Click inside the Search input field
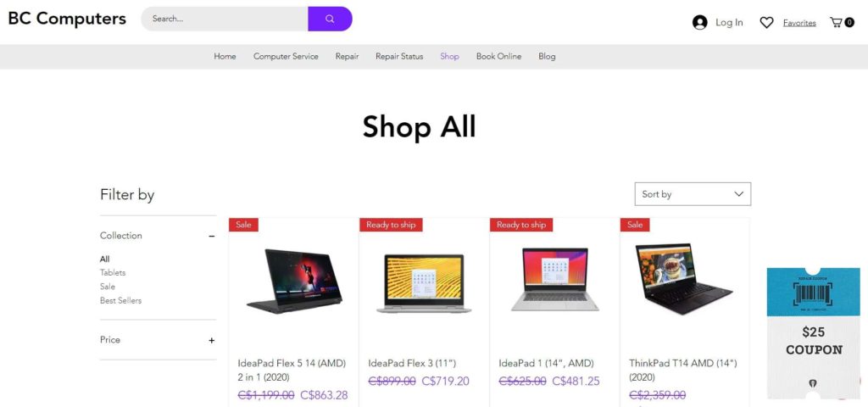The height and width of the screenshot is (407, 868). pos(224,19)
